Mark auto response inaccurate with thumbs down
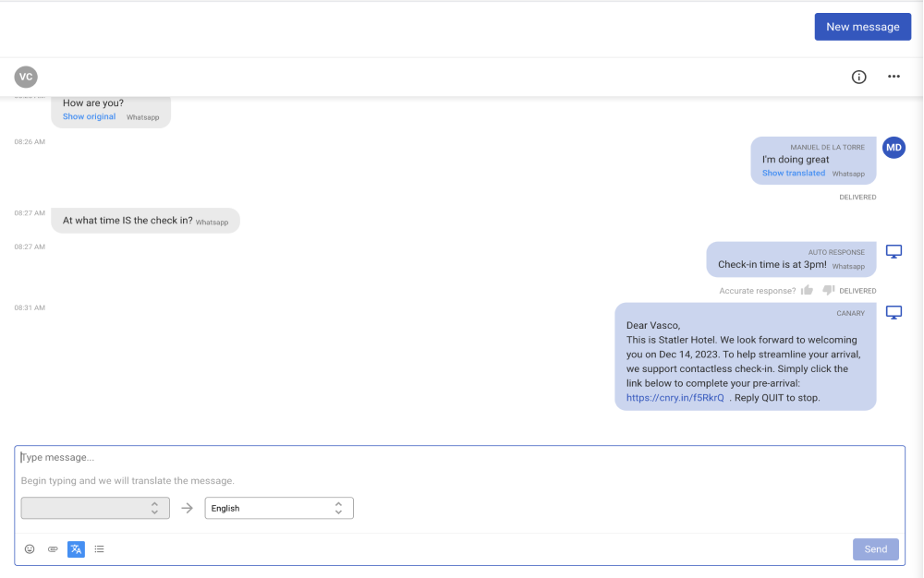Image resolution: width=924 pixels, height=578 pixels. (x=828, y=290)
